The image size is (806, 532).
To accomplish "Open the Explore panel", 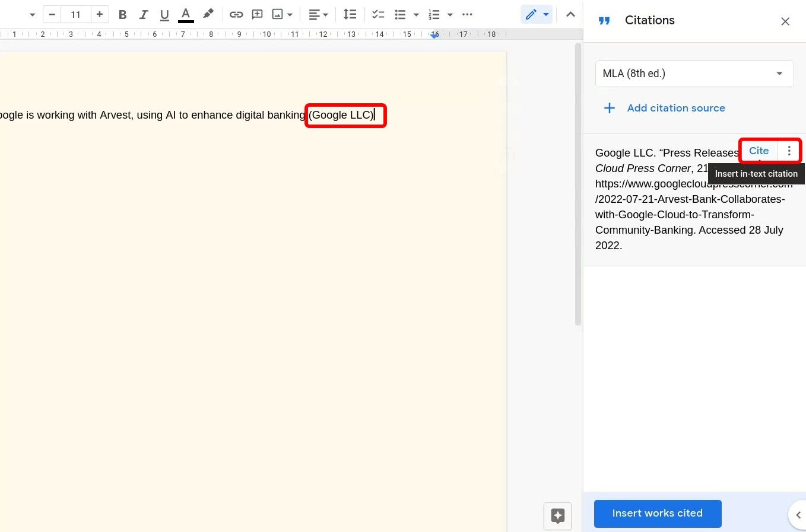I will click(x=557, y=515).
